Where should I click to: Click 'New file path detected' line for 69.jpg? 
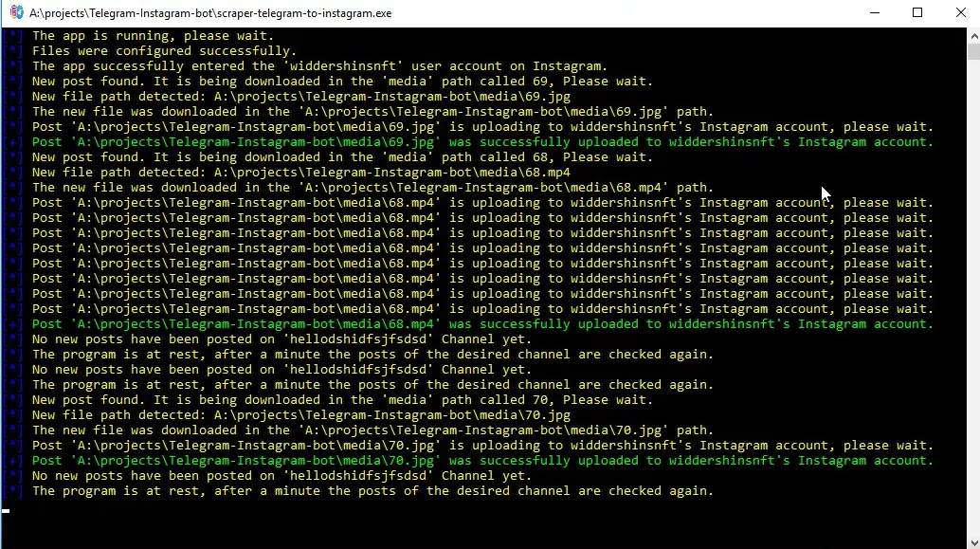(301, 97)
